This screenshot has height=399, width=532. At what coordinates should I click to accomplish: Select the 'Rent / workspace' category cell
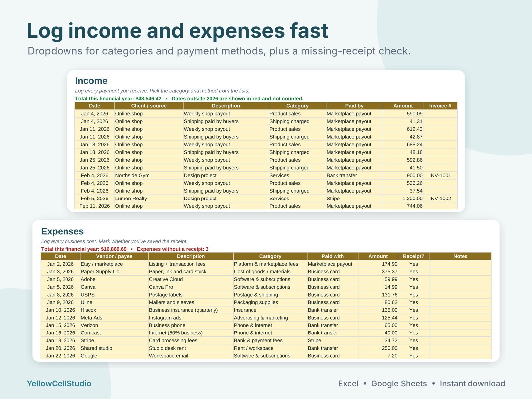(270, 348)
